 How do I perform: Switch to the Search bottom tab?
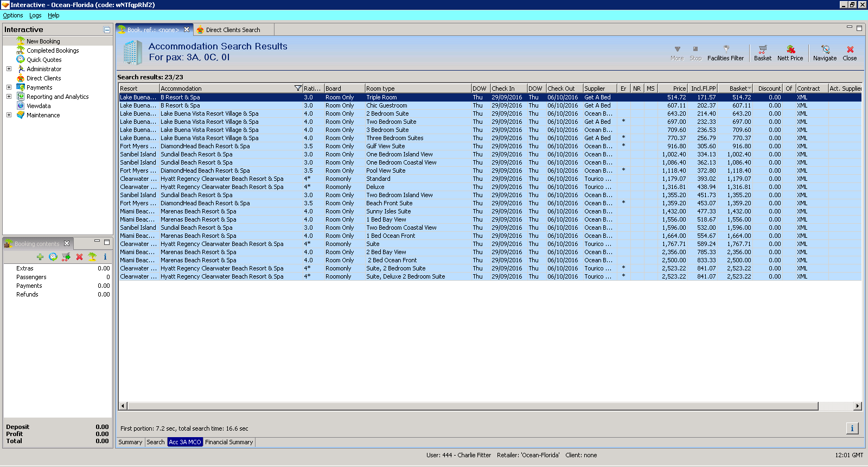point(155,442)
